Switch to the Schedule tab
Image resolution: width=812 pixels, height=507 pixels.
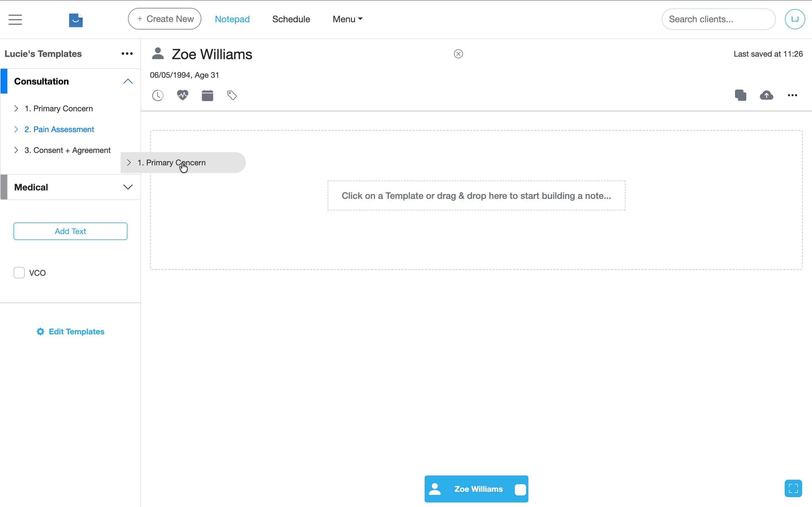pyautogui.click(x=291, y=19)
